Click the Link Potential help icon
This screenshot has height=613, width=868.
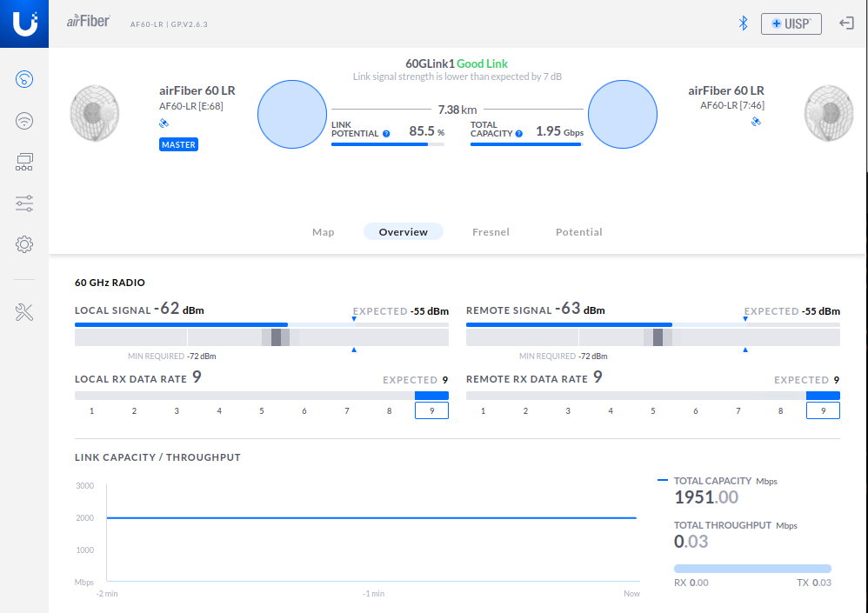(x=386, y=134)
